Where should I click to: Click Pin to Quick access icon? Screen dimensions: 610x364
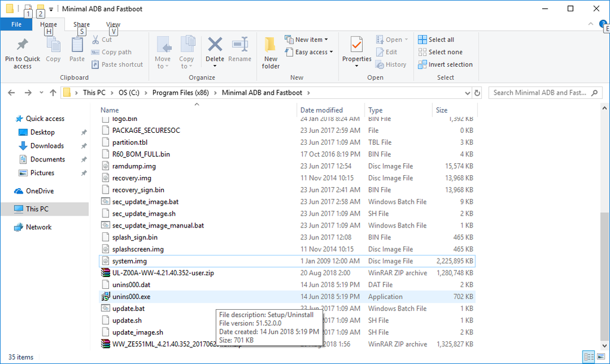22,45
